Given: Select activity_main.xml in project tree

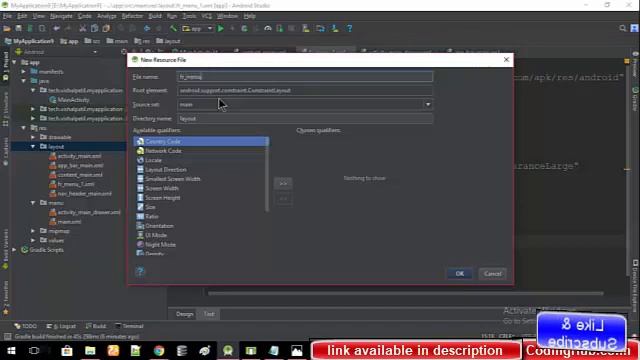Looking at the screenshot, I should 76,156.
